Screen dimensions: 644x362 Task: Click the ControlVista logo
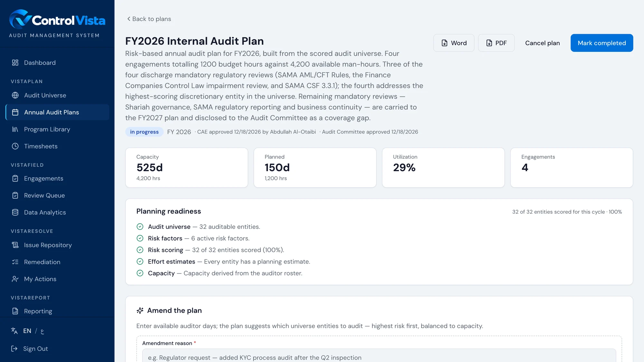57,19
